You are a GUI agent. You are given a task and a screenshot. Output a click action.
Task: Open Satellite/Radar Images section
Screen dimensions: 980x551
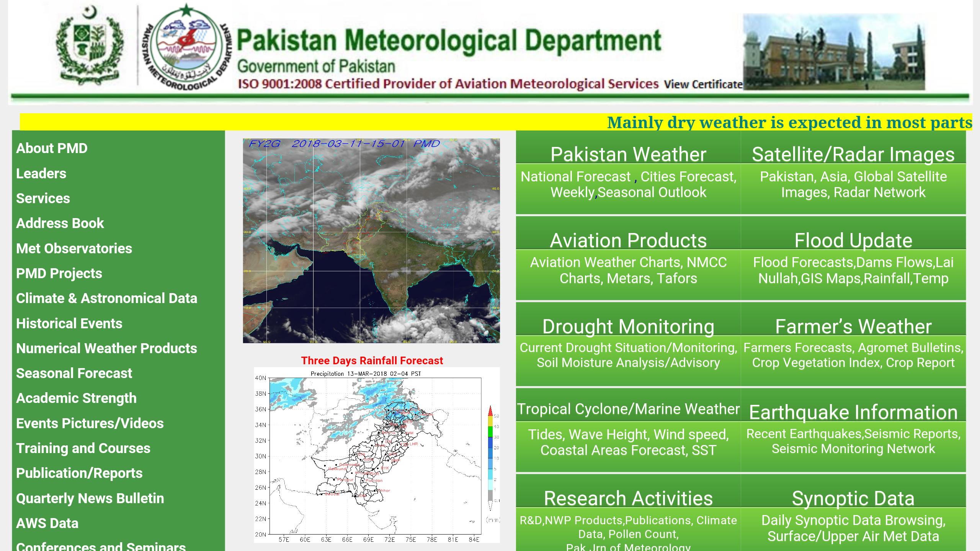pos(853,155)
